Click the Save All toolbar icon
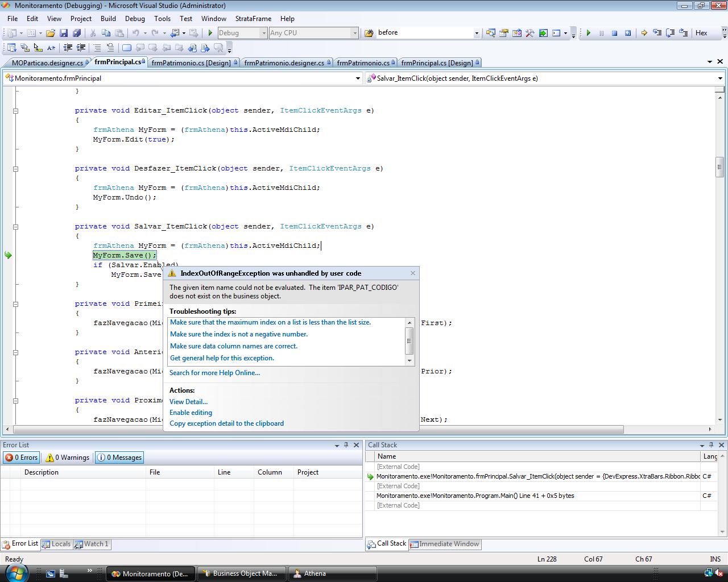Image resolution: width=728 pixels, height=582 pixels. coord(76,33)
